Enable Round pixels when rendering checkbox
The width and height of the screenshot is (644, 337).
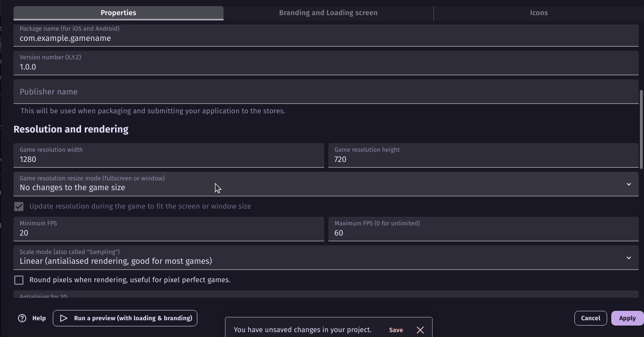[x=19, y=280]
